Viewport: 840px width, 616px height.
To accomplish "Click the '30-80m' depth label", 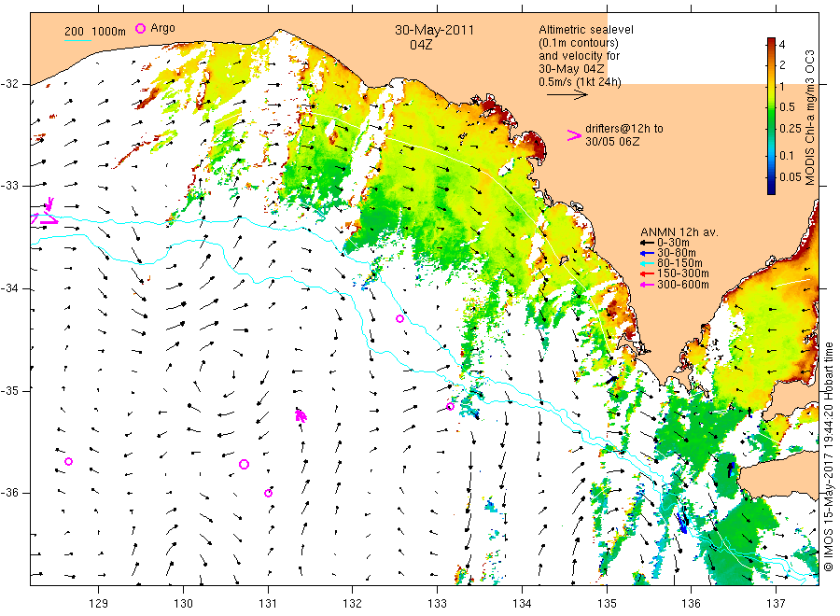I will point(676,253).
